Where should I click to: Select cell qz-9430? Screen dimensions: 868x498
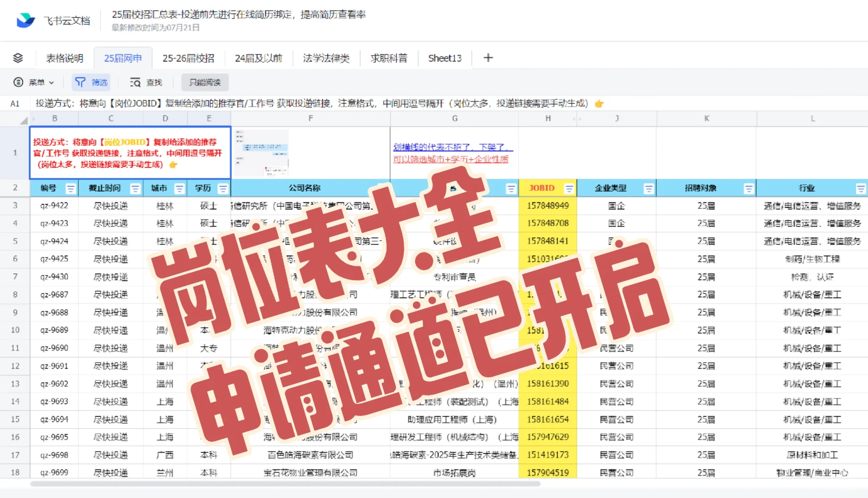coord(54,277)
